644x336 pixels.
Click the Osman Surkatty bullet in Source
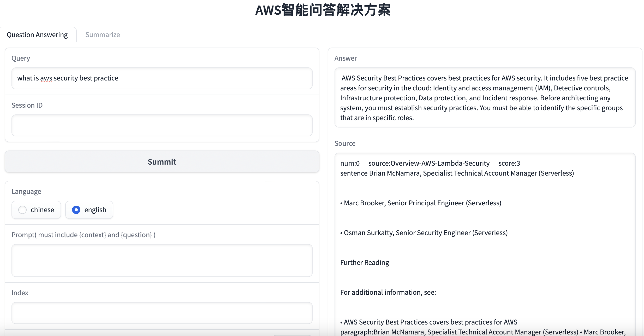click(424, 233)
